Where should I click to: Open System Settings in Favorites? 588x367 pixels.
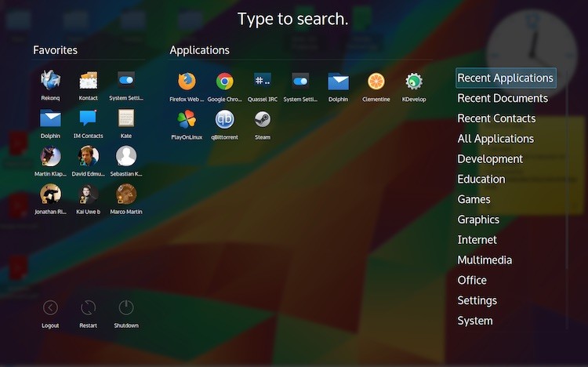pyautogui.click(x=126, y=85)
